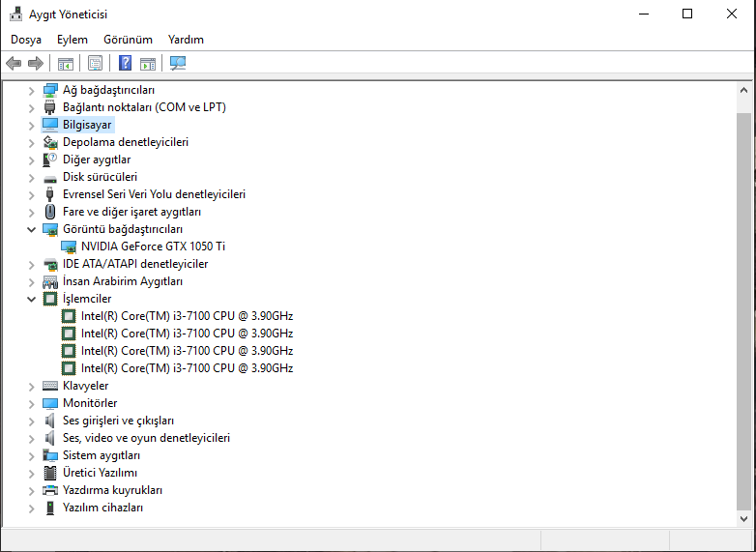This screenshot has width=756, height=552.
Task: Toggle the console tree pane icon
Action: click(x=66, y=63)
